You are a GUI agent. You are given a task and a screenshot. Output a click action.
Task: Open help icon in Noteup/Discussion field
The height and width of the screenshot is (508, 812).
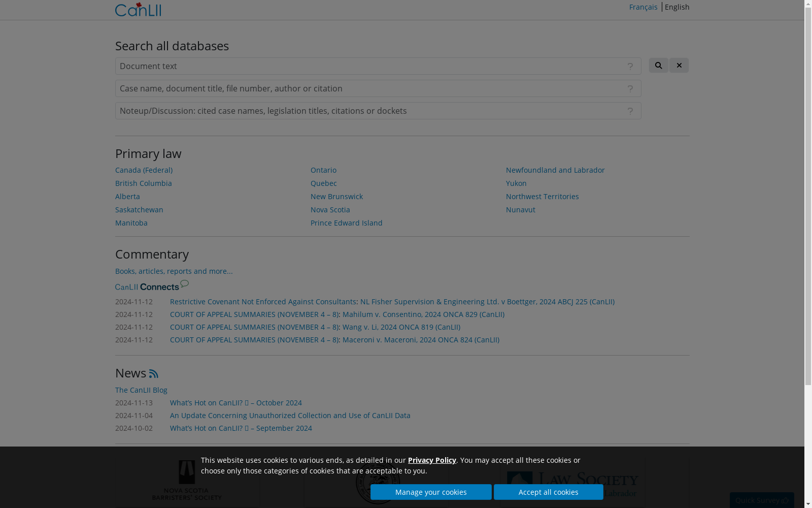[630, 111]
